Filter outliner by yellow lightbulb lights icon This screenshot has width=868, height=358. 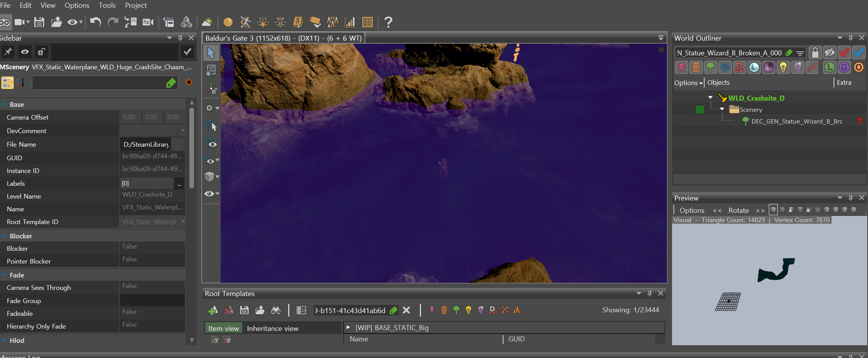click(x=783, y=67)
